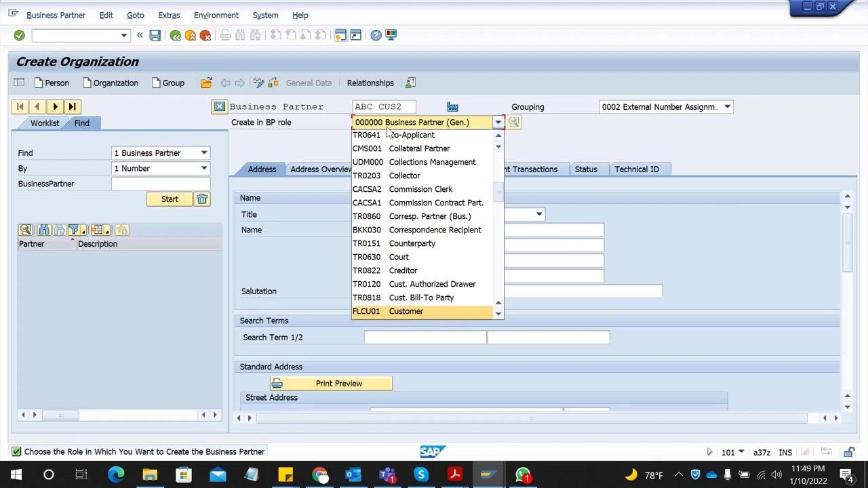Select the Address tab
The width and height of the screenshot is (868, 488).
point(262,169)
